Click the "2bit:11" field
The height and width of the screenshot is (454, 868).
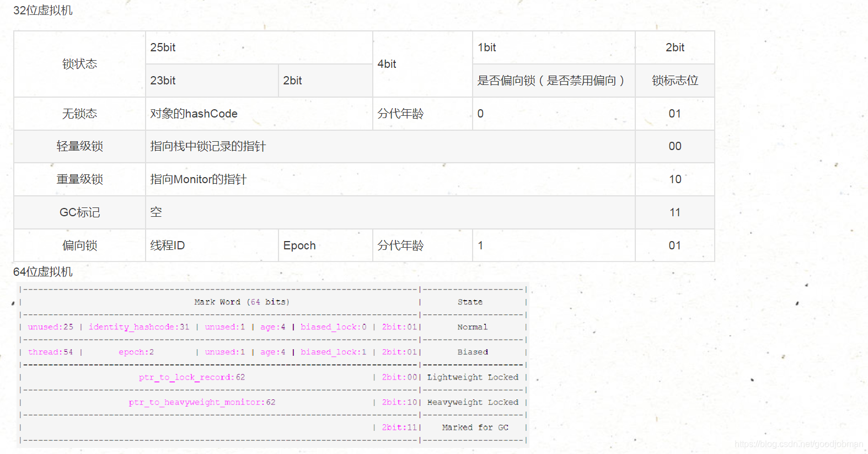pos(399,428)
